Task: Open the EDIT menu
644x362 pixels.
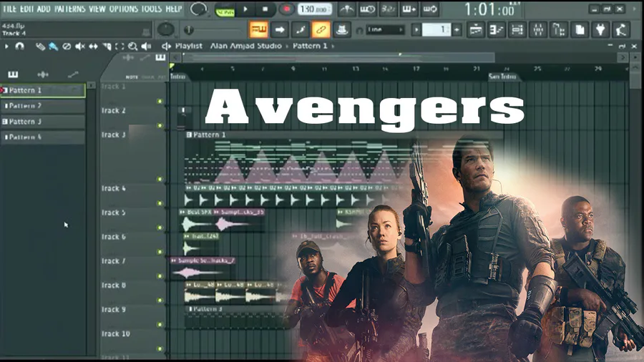Action: point(27,9)
